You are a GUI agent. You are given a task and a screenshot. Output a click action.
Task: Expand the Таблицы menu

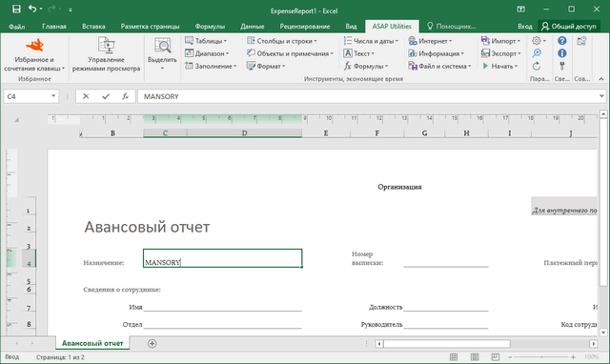click(x=206, y=41)
